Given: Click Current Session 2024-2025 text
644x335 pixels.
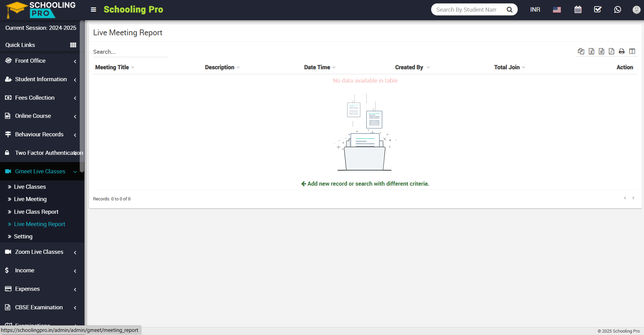Looking at the screenshot, I should [x=41, y=28].
